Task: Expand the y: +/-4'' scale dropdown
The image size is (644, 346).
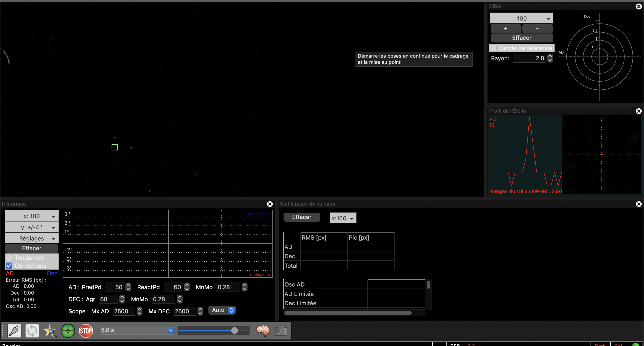Action: point(32,227)
